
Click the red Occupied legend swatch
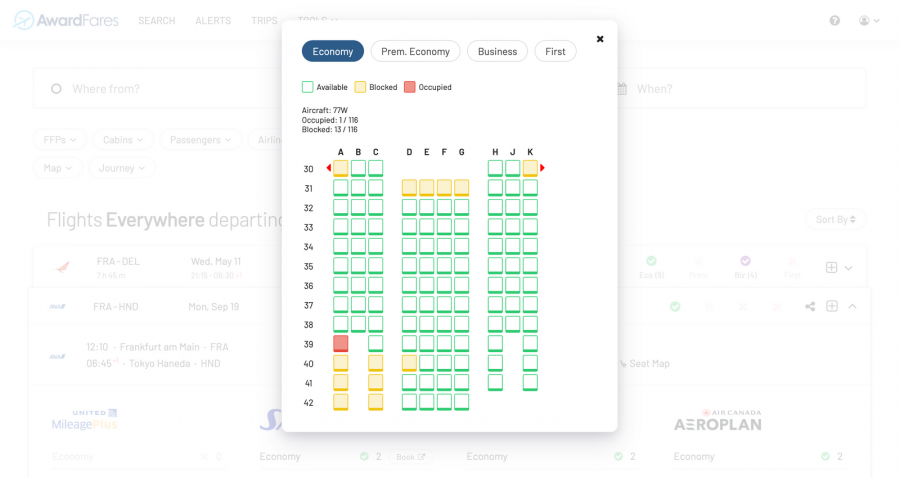click(x=409, y=87)
